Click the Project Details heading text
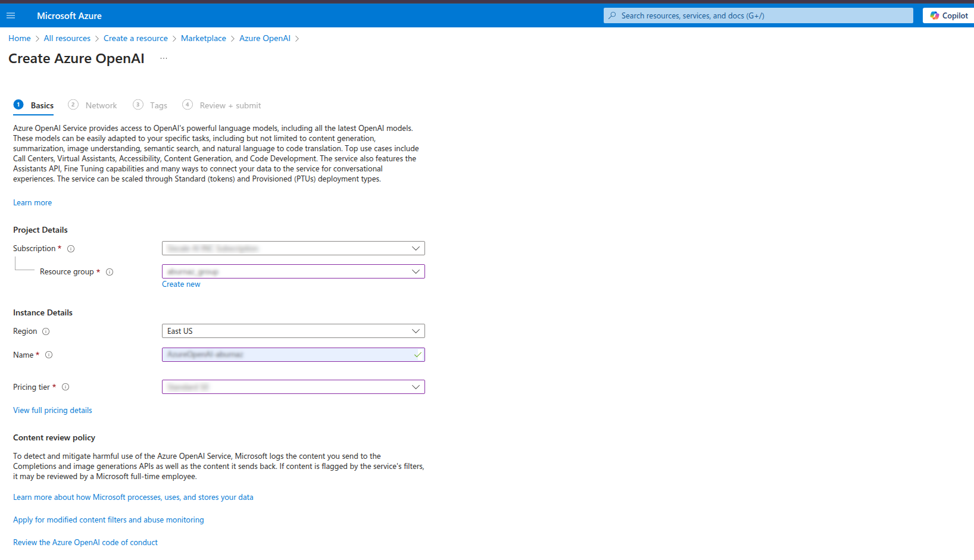974x560 pixels. tap(40, 230)
